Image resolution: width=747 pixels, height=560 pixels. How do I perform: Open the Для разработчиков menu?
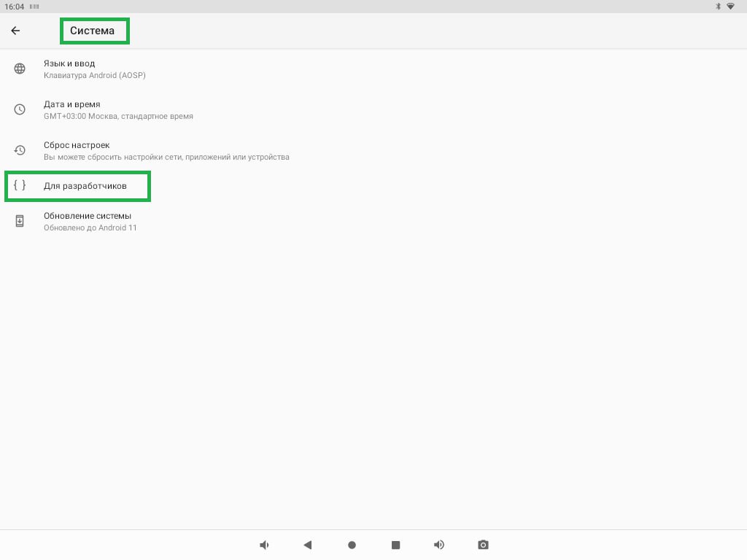85,186
